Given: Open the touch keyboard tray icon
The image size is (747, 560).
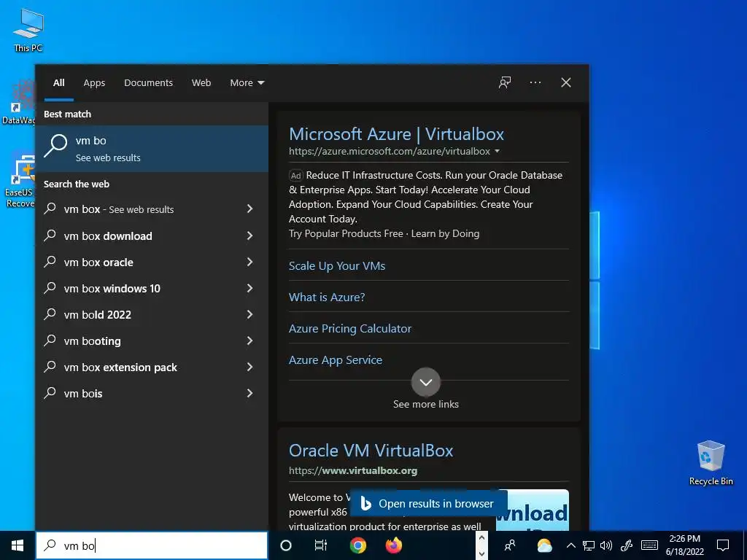Looking at the screenshot, I should [x=649, y=545].
